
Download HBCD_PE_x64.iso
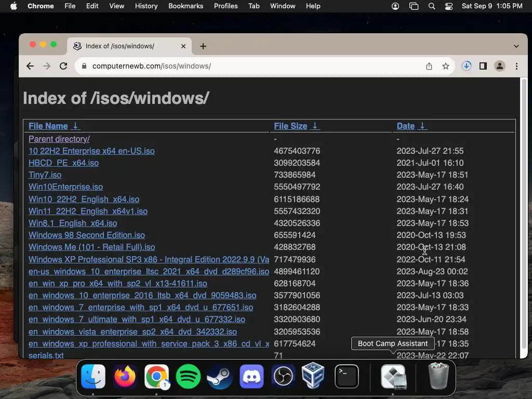pyautogui.click(x=63, y=163)
